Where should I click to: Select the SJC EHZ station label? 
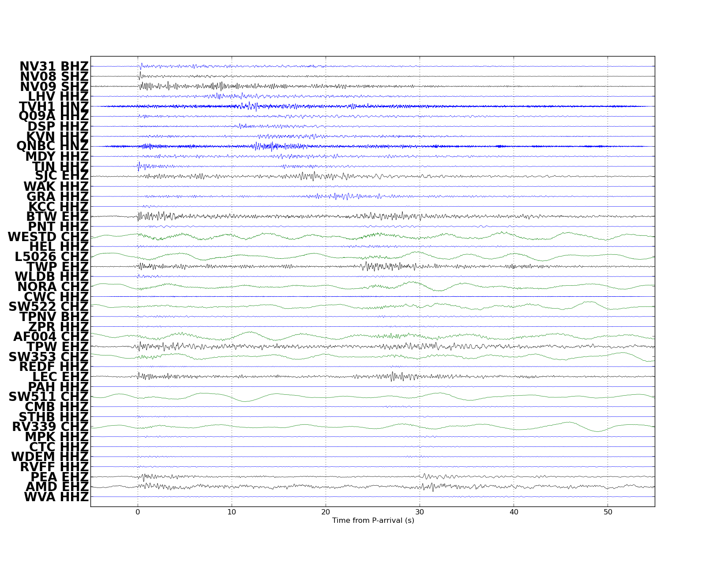[62, 176]
